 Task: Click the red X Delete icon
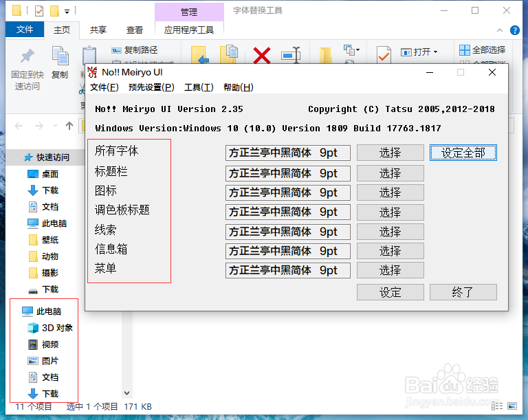click(x=262, y=55)
